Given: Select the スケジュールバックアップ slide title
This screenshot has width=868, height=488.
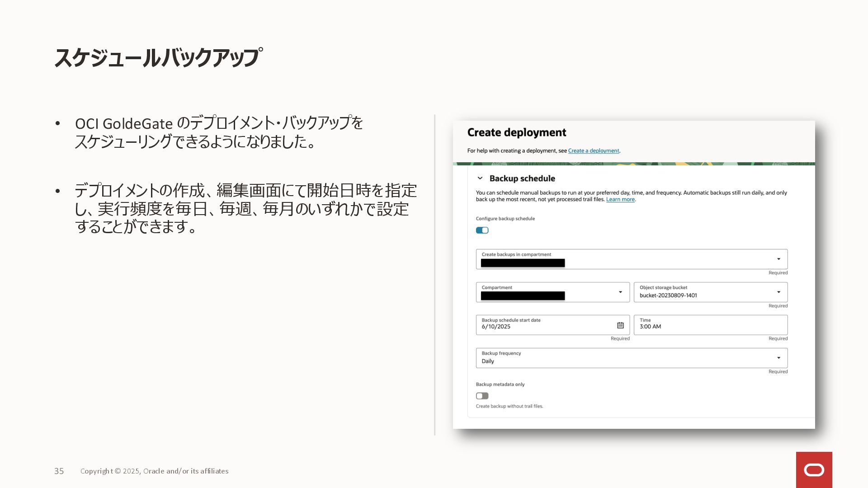Looking at the screenshot, I should point(158,58).
